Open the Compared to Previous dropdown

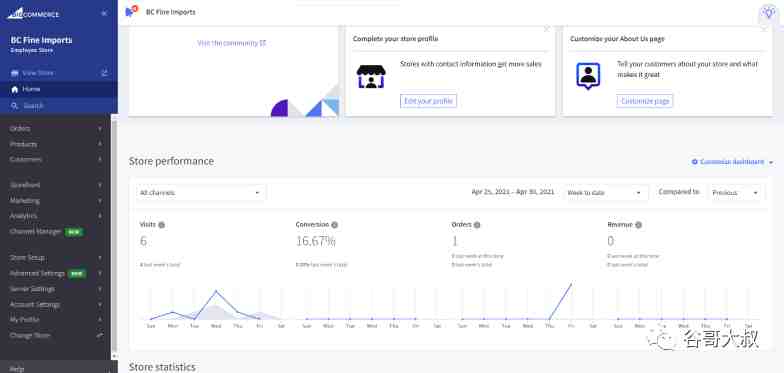(736, 193)
